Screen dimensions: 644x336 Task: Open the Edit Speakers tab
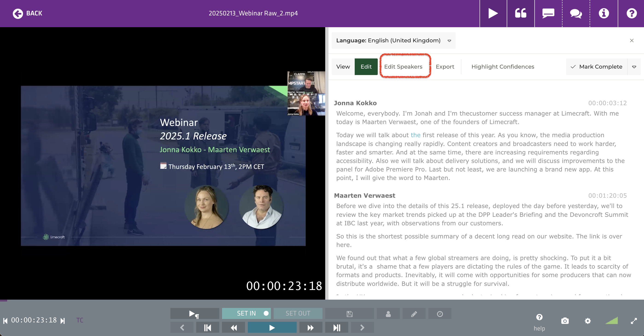pos(403,67)
